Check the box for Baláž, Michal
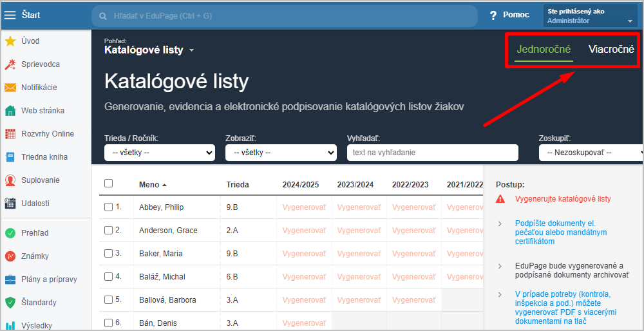 pos(108,277)
